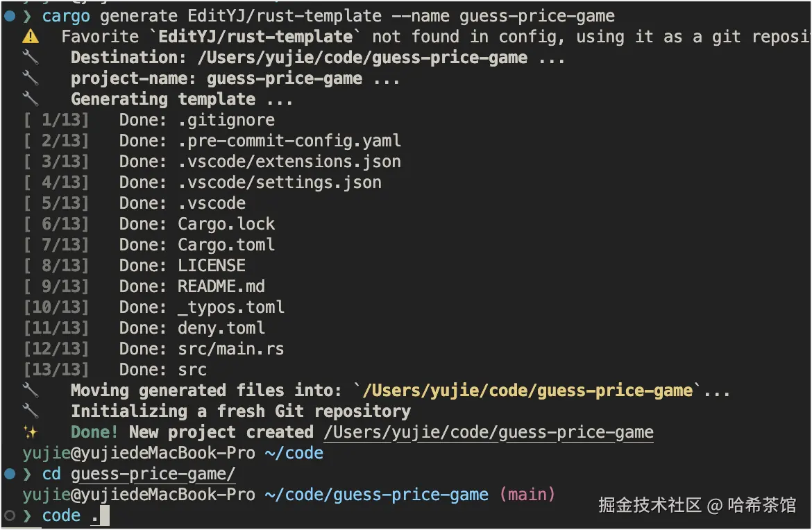Click wrench icon beside Initializing a fresh Git
This screenshot has height=530, width=812.
point(31,411)
